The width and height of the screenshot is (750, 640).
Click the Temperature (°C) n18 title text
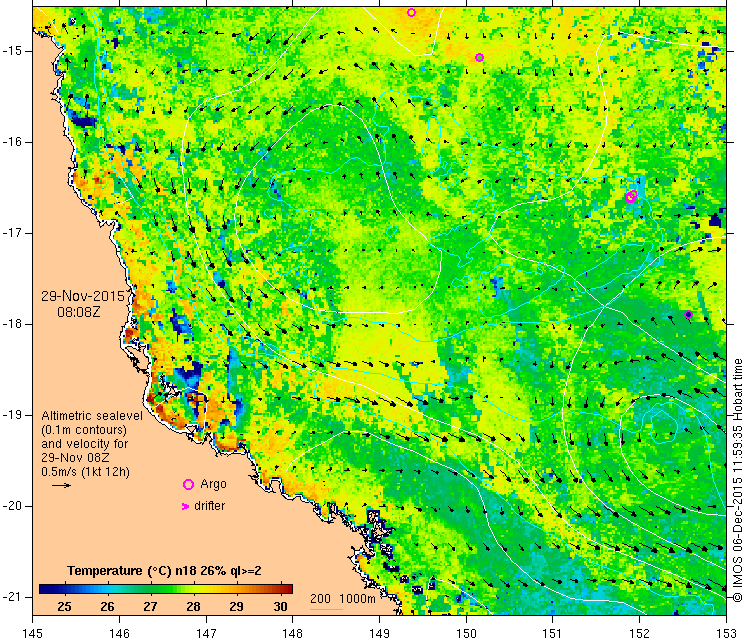164,571
